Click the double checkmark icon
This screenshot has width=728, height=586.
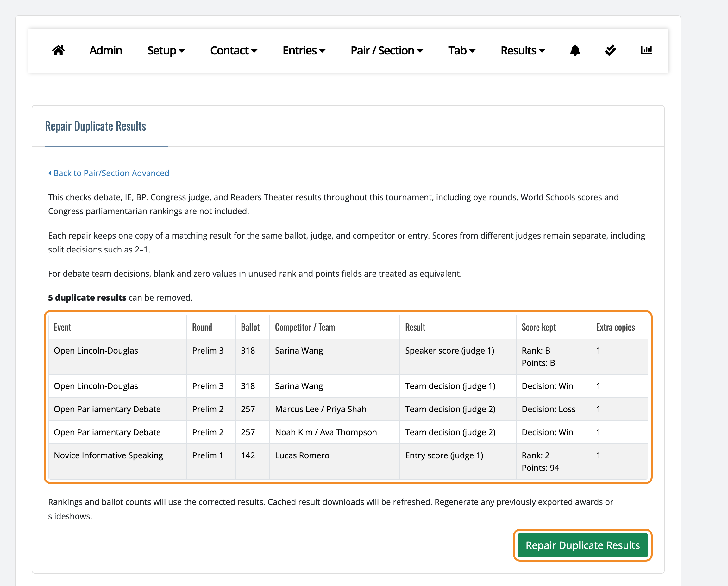coord(611,50)
